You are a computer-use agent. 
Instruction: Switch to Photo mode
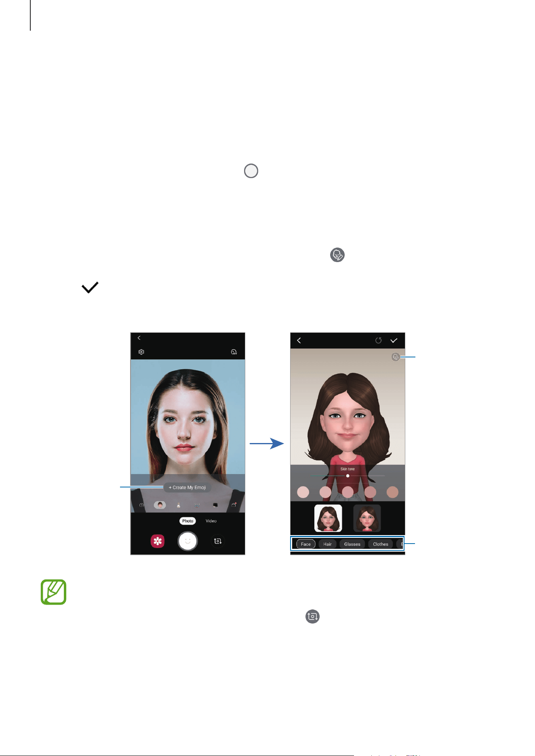[187, 521]
